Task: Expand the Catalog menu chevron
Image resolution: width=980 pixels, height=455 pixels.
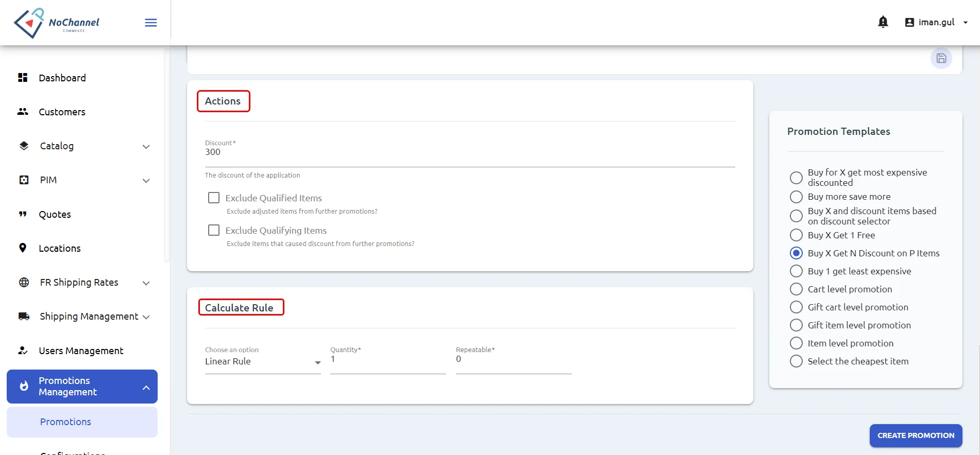Action: [x=146, y=147]
